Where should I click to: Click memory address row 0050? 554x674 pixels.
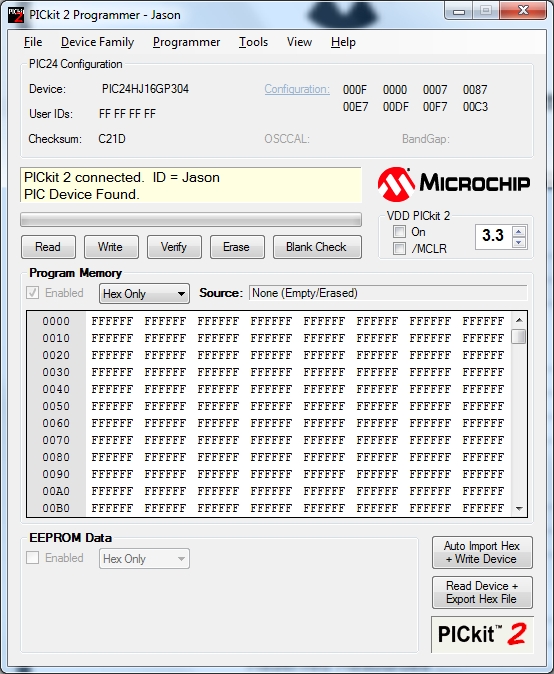[56, 406]
